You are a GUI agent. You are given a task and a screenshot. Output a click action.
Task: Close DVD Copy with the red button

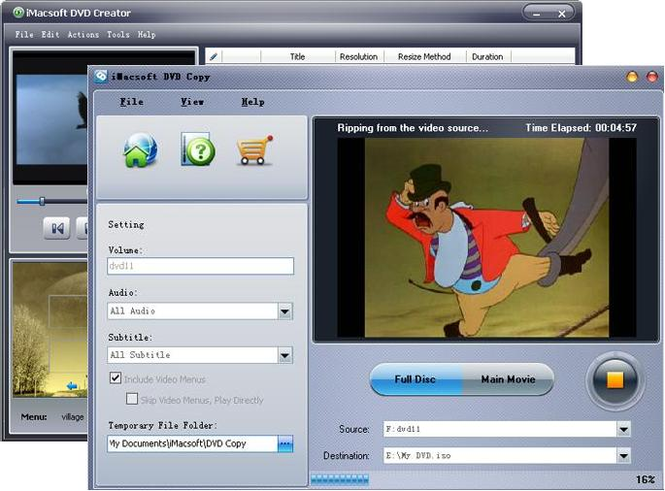652,77
